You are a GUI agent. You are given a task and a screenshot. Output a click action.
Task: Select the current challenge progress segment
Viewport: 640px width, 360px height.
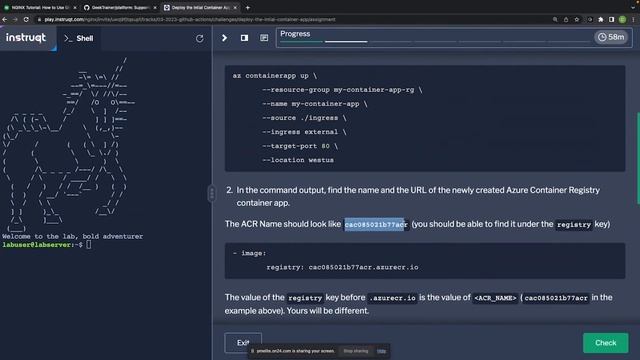coord(346,42)
